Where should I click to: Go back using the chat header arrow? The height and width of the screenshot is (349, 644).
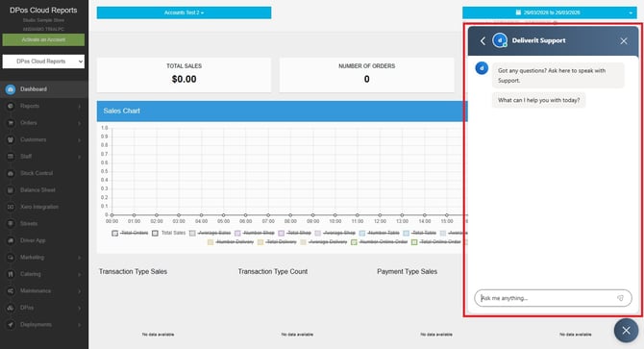(x=483, y=40)
